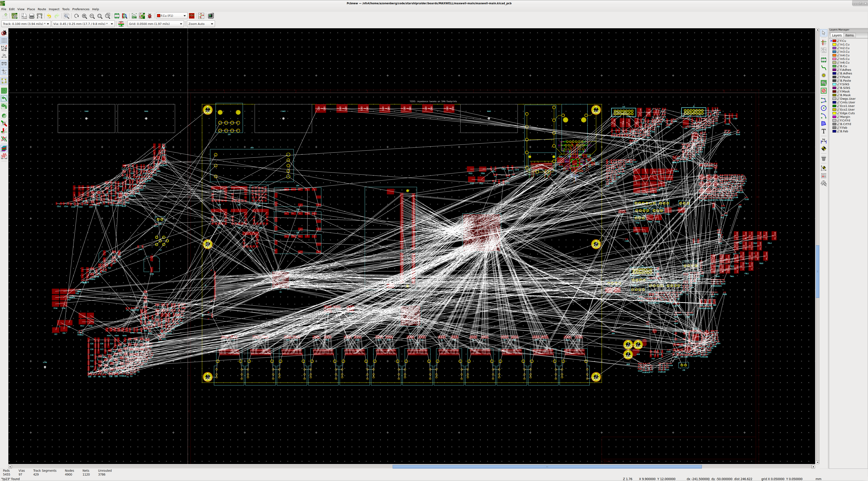The width and height of the screenshot is (868, 481).
Task: Click the In4.Cu orange color swatch
Action: pyautogui.click(x=834, y=55)
